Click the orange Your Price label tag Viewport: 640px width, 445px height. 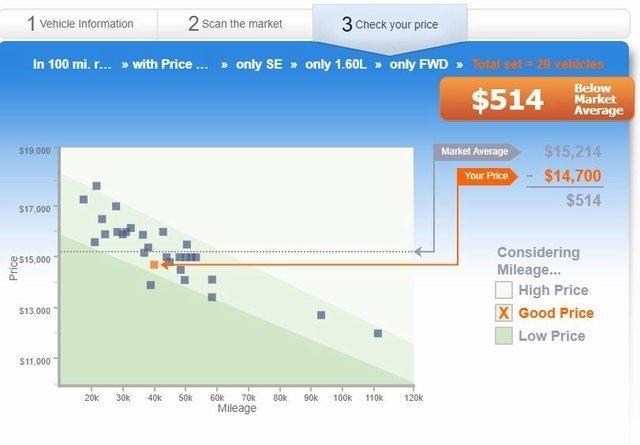click(488, 176)
